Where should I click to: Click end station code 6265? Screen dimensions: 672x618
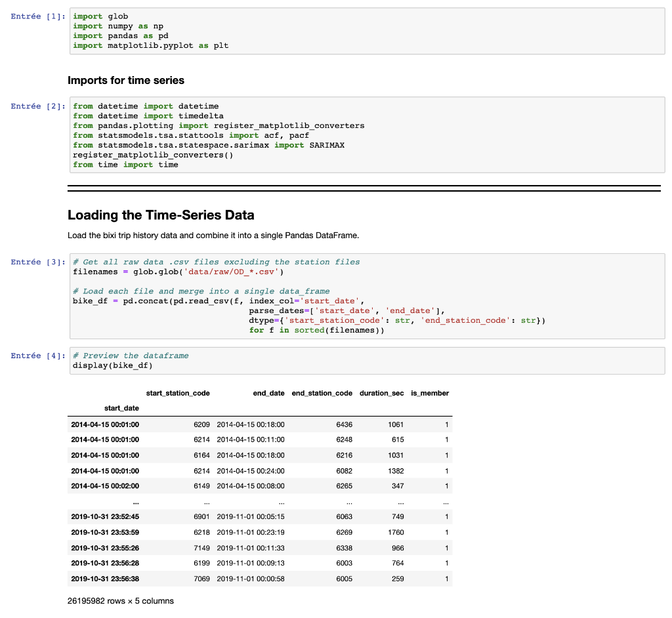pyautogui.click(x=344, y=486)
